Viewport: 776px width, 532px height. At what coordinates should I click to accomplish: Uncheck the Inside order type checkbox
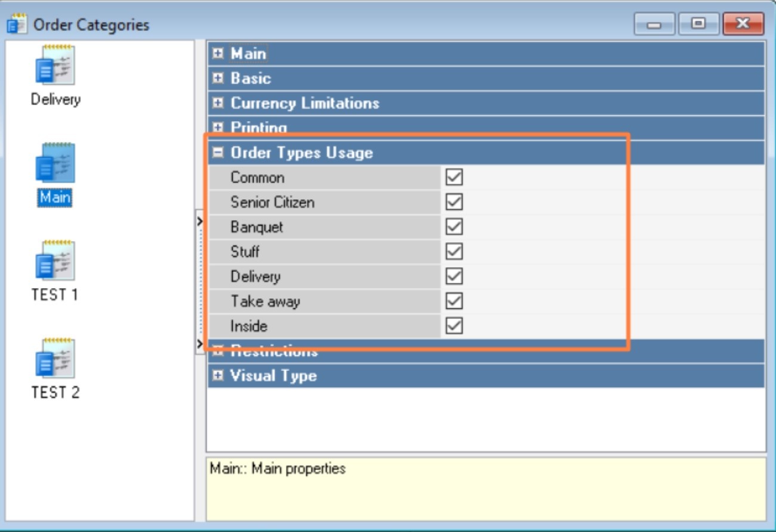click(454, 326)
